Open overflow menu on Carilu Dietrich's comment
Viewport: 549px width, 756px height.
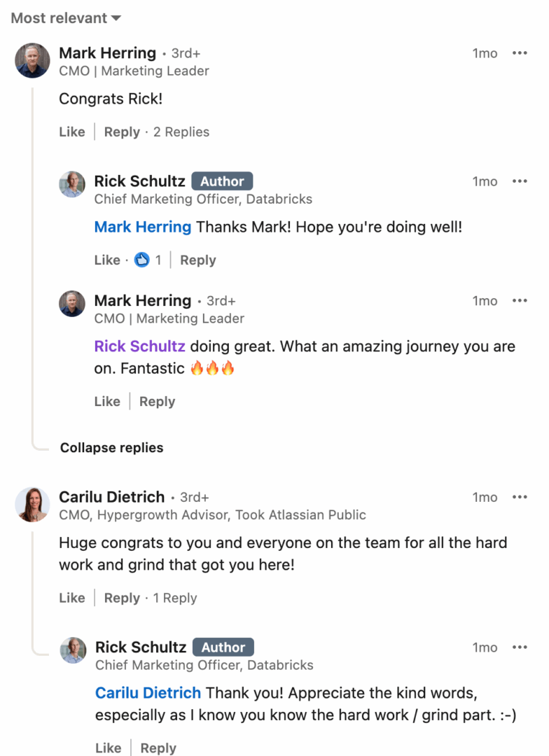coord(520,497)
